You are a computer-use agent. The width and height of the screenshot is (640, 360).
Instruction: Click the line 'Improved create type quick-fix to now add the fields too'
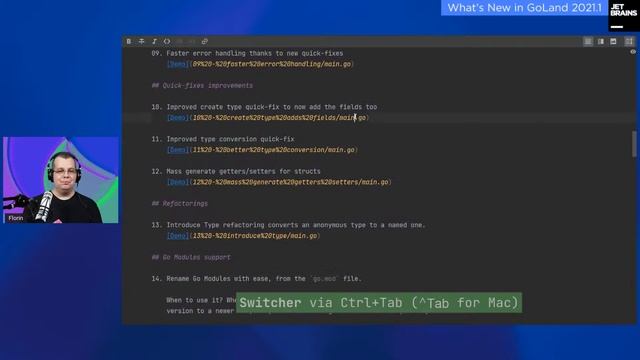[271, 107]
